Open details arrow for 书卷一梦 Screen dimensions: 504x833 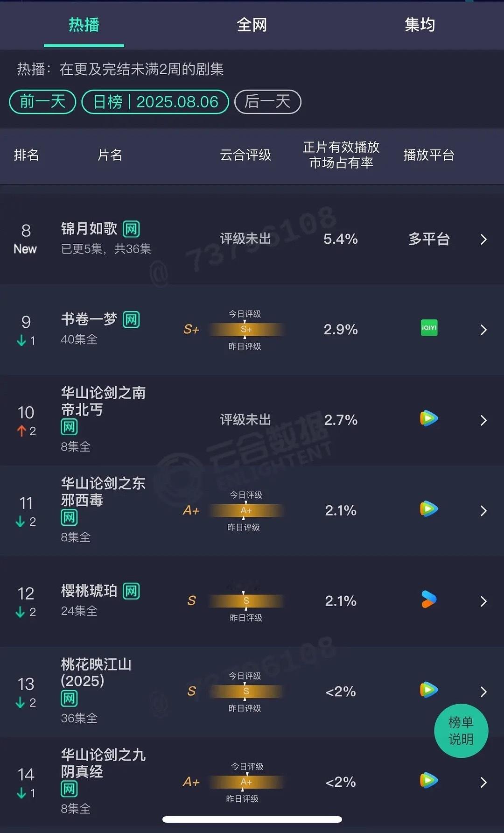click(x=483, y=330)
